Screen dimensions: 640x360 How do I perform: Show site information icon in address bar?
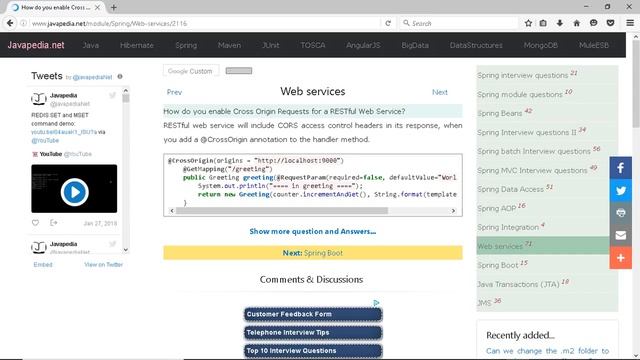click(x=23, y=23)
